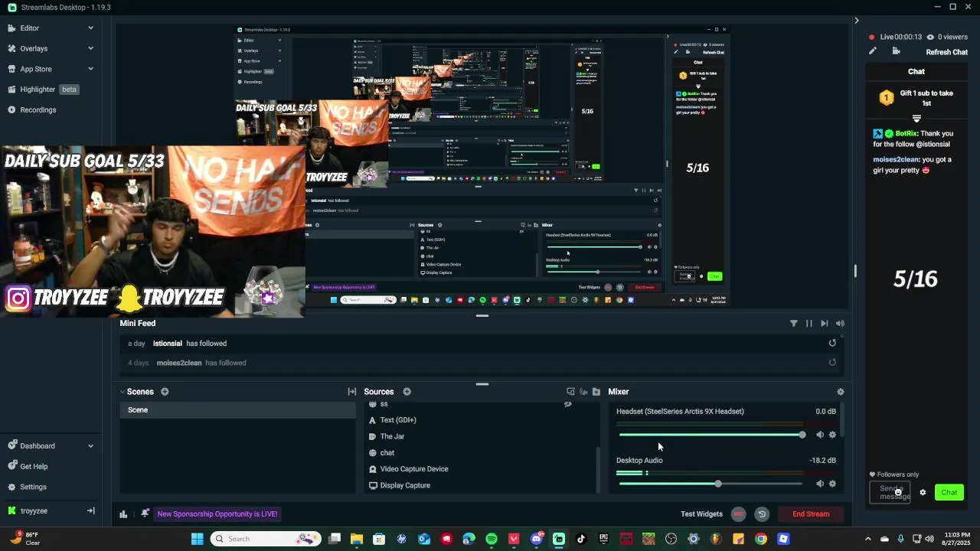
Task: Expand the Overlays menu chevron
Action: point(90,48)
